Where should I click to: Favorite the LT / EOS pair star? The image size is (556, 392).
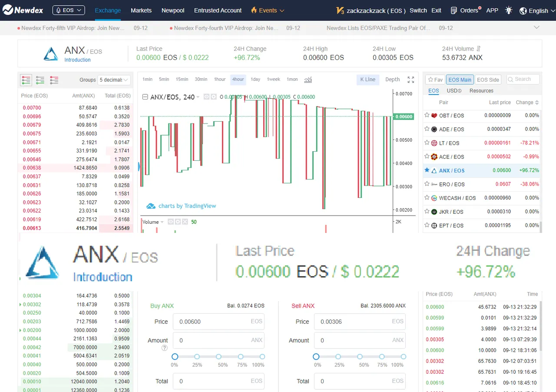[427, 143]
